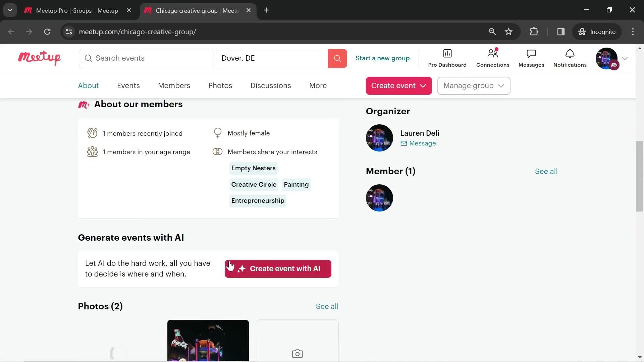
Task: Select the Photos tab
Action: 220,85
